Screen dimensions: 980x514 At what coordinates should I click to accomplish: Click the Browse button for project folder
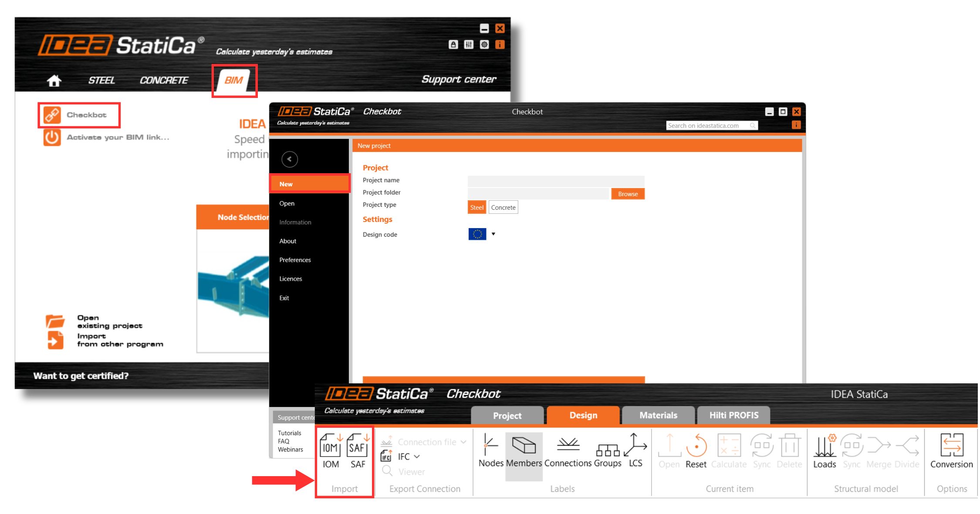628,193
